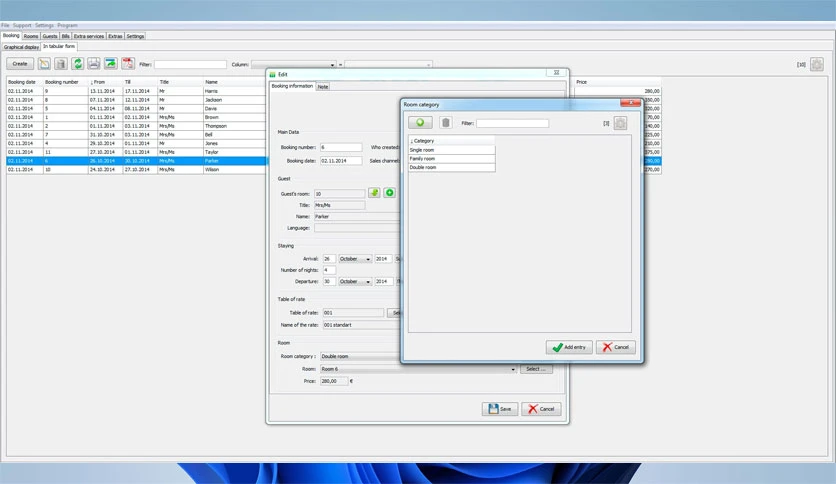This screenshot has width=836, height=484.
Task: Select Double room category row
Action: coord(452,167)
